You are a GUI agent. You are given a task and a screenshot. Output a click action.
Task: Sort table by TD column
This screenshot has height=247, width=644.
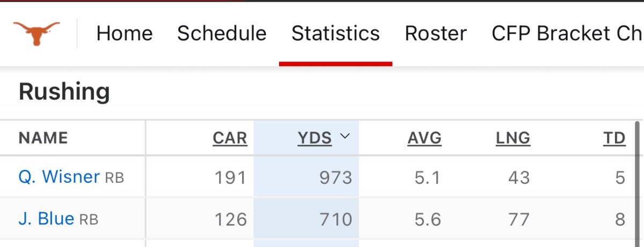pyautogui.click(x=614, y=138)
